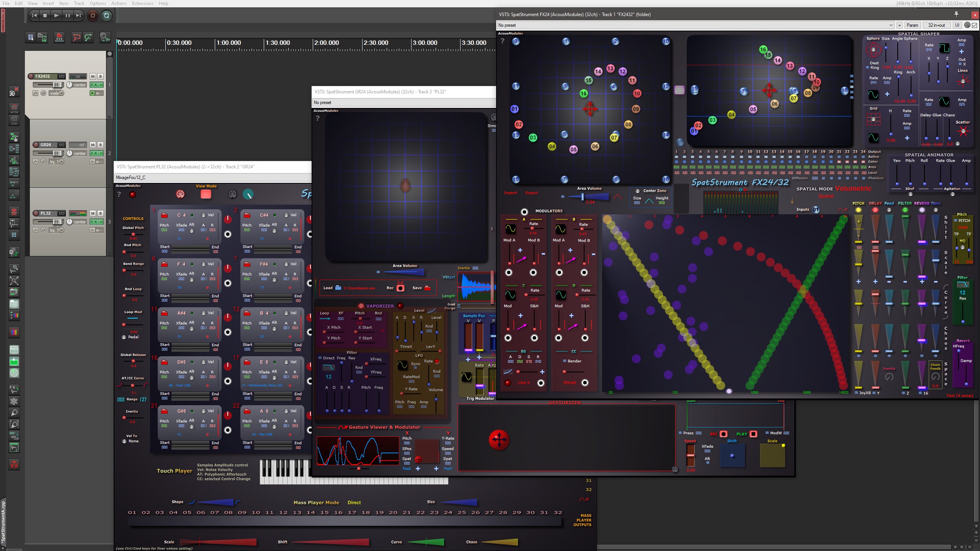Start playback with the play button
Screen dimensions: 980x551
(x=56, y=16)
